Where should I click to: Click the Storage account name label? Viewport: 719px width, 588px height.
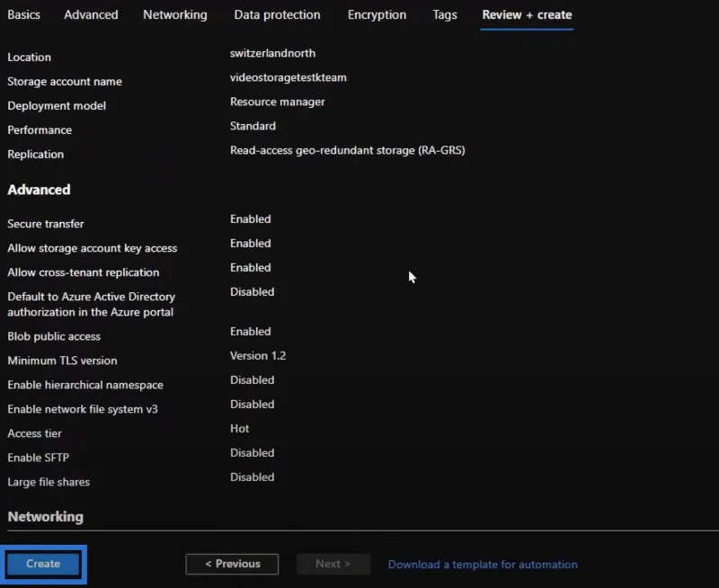click(65, 82)
